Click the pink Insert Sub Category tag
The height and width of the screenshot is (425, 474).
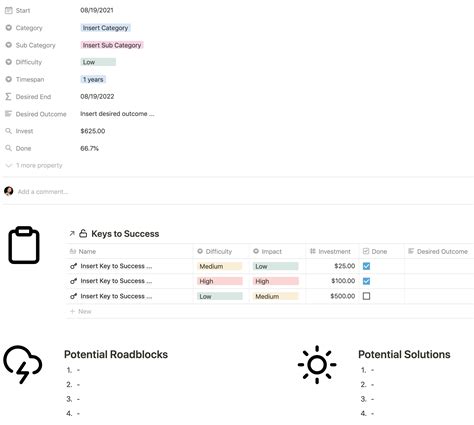[x=112, y=45]
